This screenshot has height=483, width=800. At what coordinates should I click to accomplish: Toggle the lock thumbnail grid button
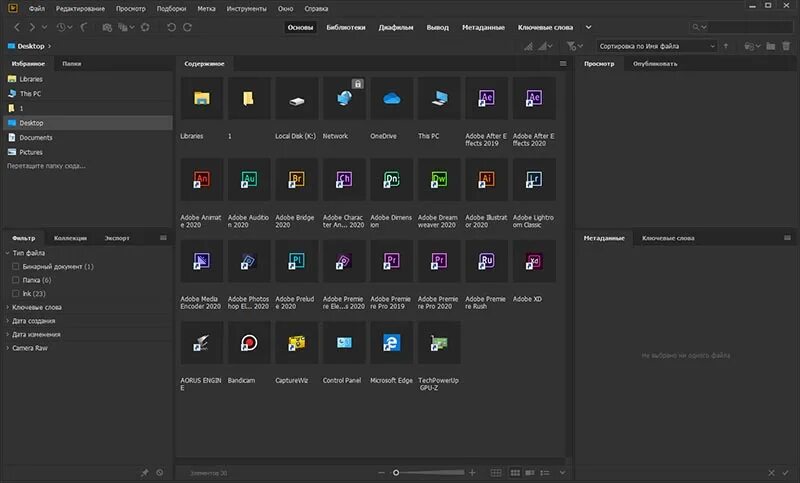pos(496,473)
